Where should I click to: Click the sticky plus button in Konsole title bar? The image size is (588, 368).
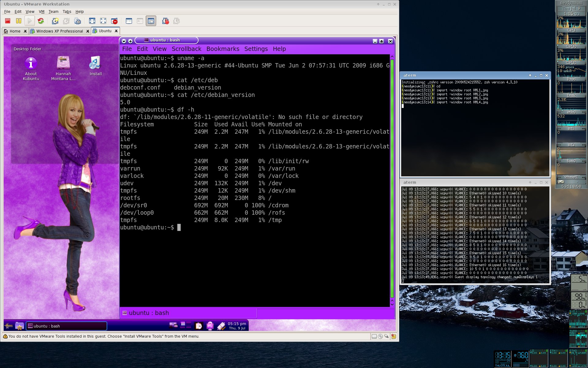130,41
